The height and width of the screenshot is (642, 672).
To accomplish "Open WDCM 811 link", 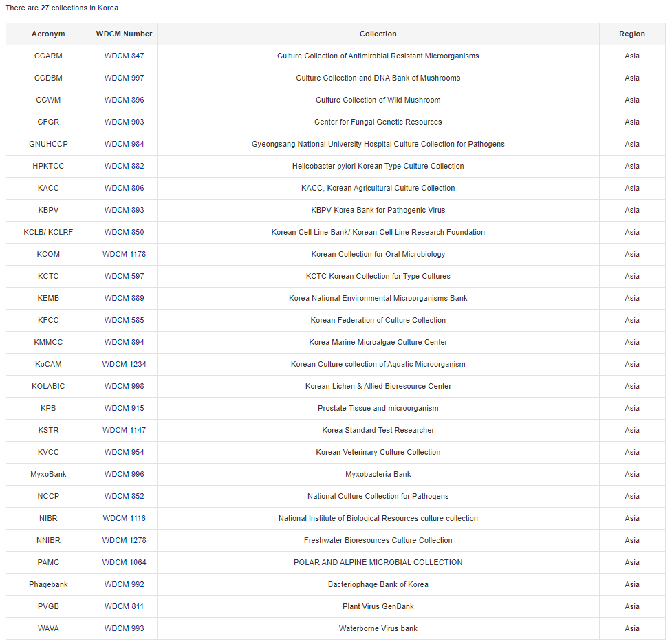I will tap(124, 606).
